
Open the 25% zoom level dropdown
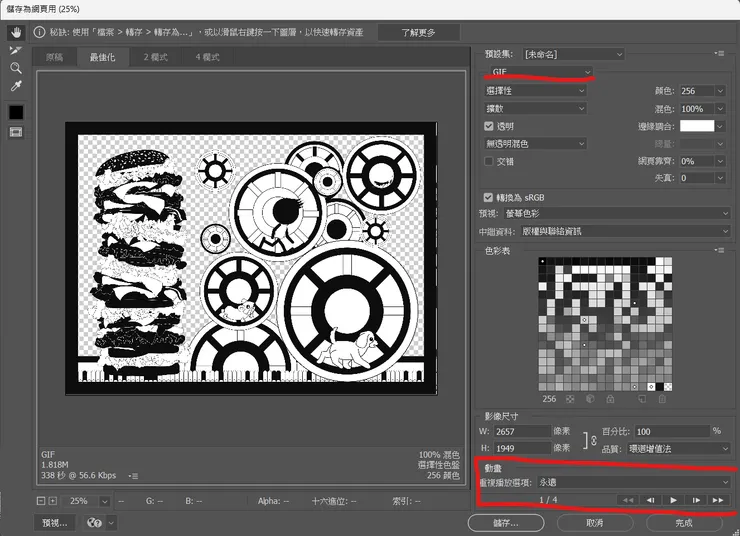105,501
